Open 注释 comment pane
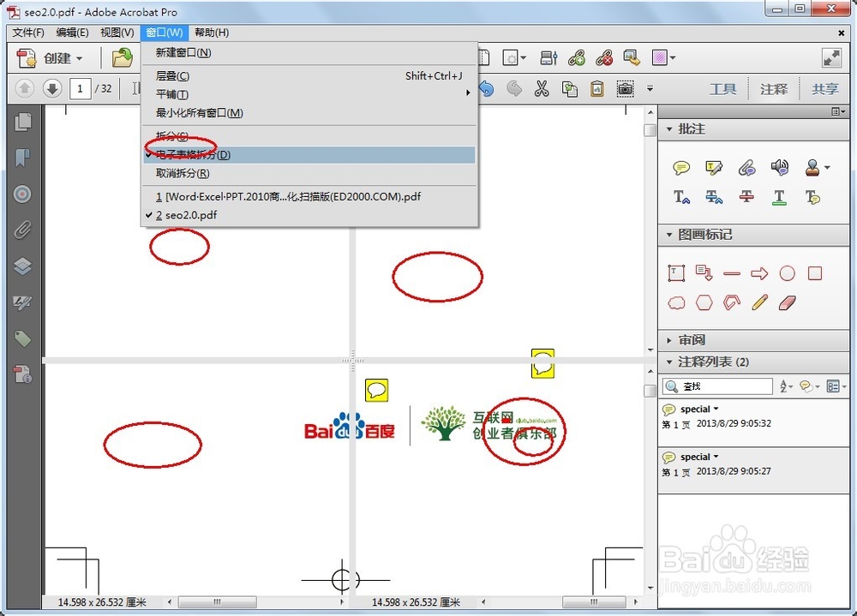Screen dimensions: 857x616 774,88
